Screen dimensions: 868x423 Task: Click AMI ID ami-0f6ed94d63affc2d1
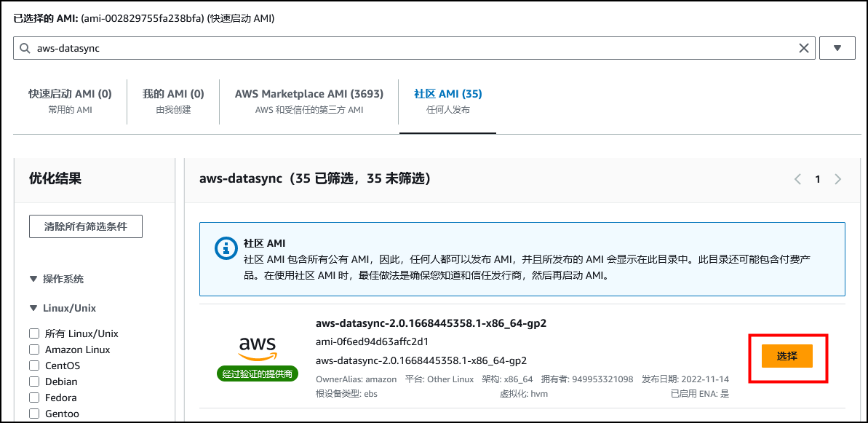pyautogui.click(x=372, y=341)
